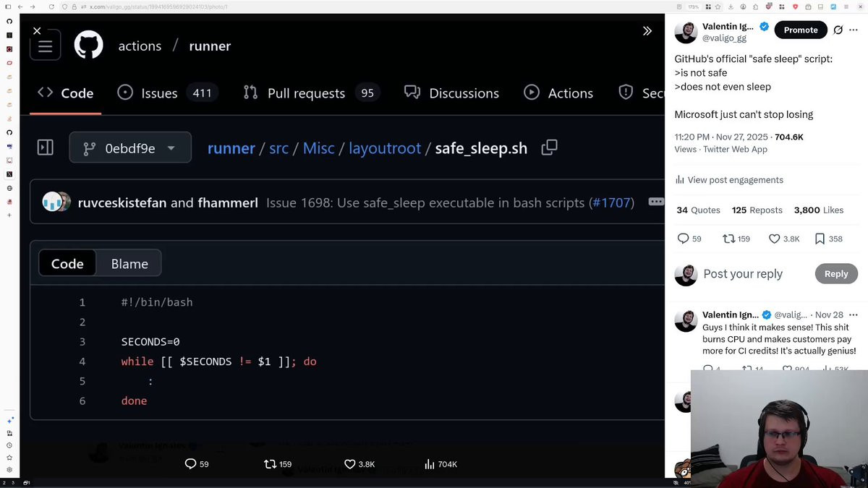Click the layoutroot breadcrumb link
Screen dimensions: 868x488
click(385, 148)
